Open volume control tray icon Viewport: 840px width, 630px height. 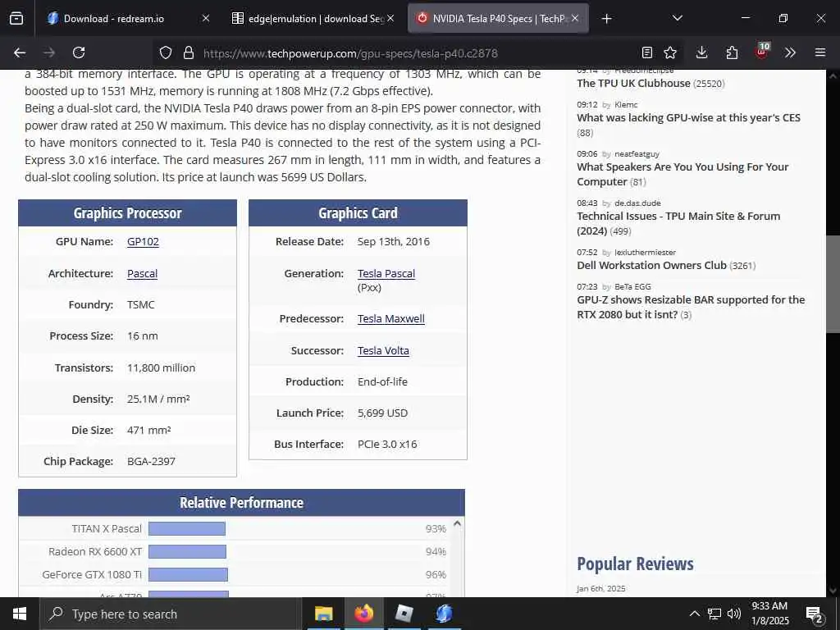[734, 614]
